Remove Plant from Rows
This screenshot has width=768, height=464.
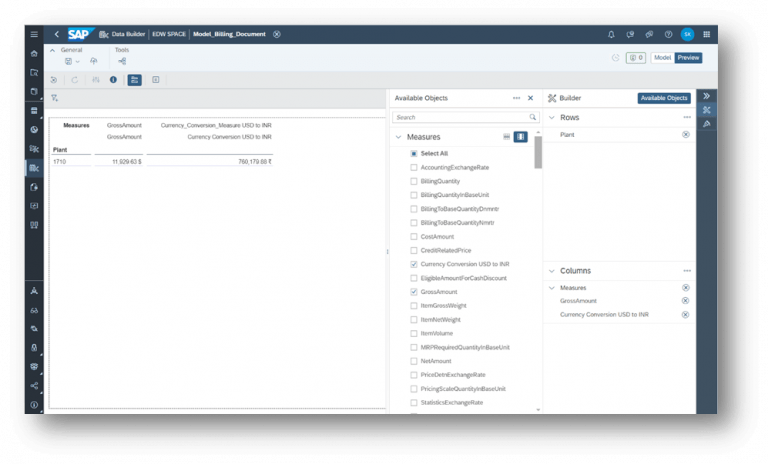pos(685,134)
